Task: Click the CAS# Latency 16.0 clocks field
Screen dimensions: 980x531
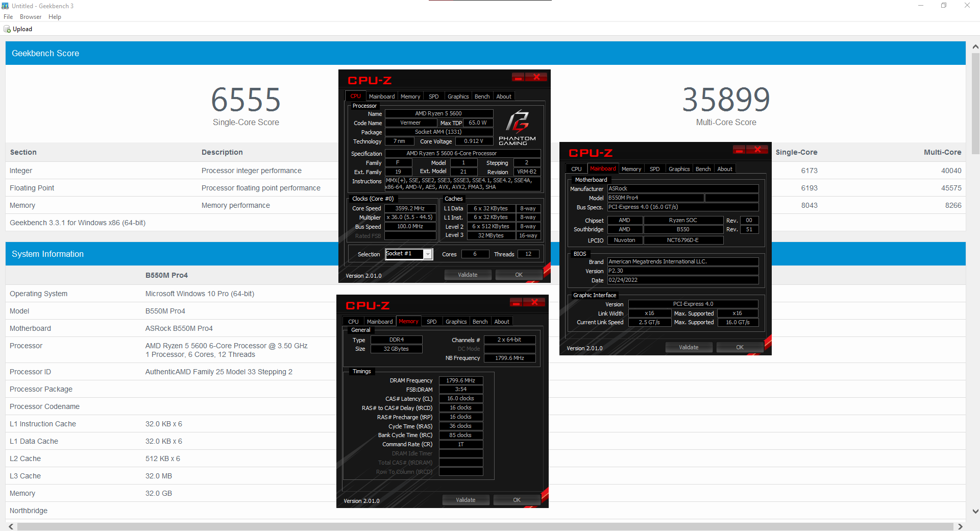Action: pos(460,399)
